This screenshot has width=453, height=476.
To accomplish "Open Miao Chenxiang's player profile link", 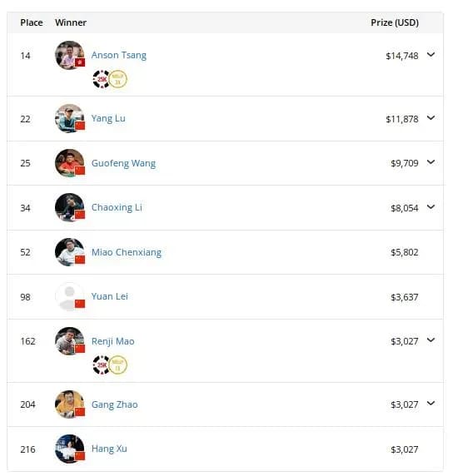I will [127, 253].
